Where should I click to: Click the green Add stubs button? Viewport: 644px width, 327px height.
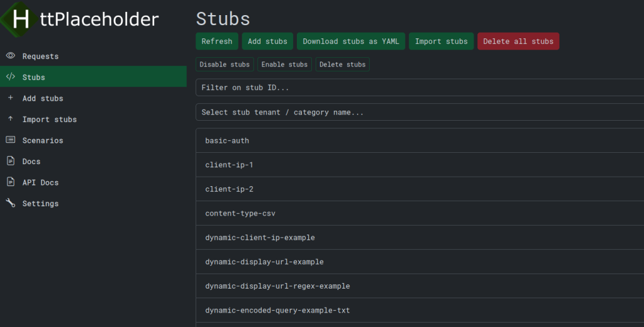click(267, 41)
